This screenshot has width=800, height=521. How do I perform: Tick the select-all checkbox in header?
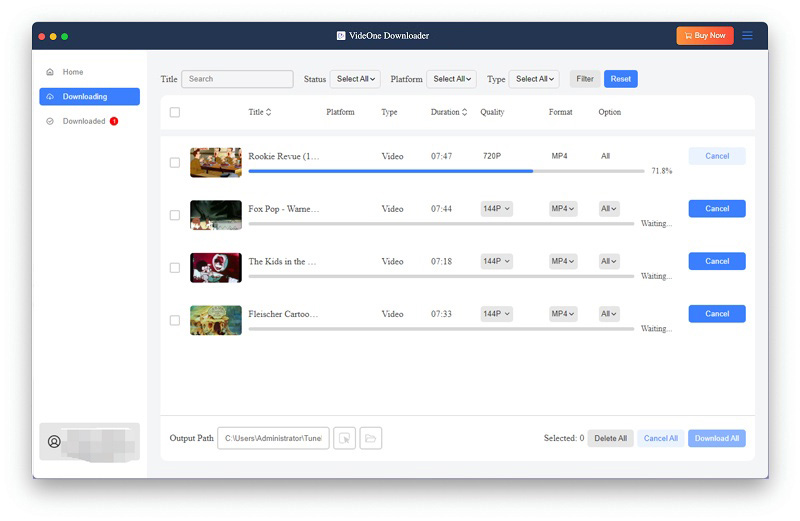pyautogui.click(x=175, y=112)
